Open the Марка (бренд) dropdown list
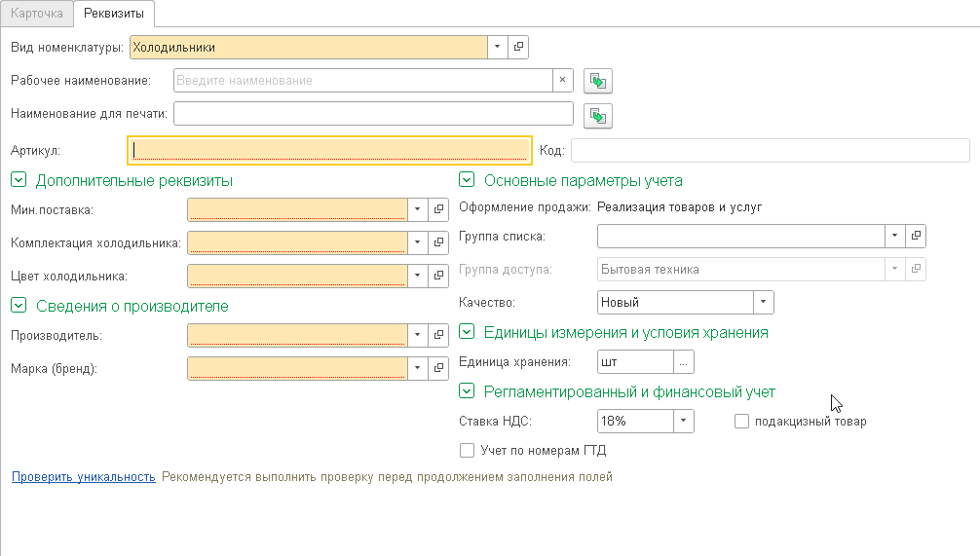 [x=417, y=369]
